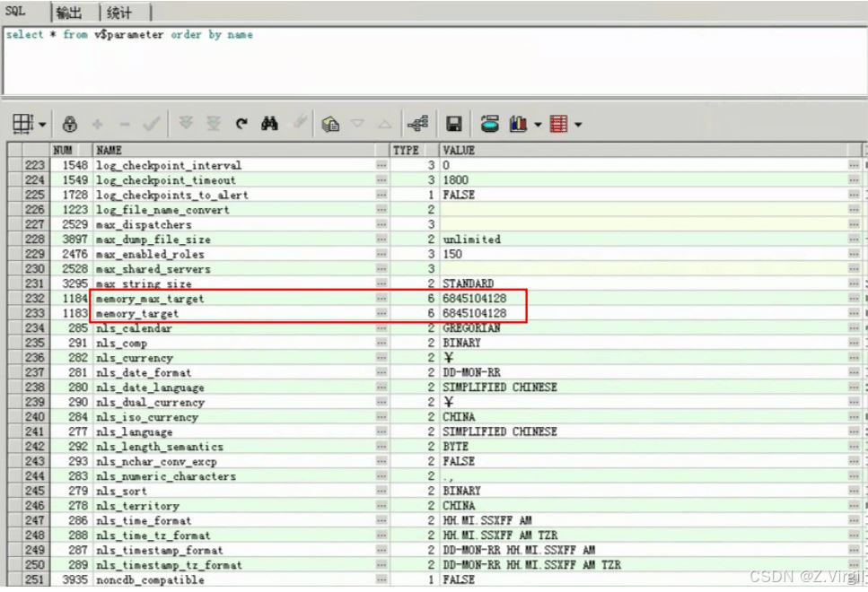Switch to the SQL tab

pos(15,11)
